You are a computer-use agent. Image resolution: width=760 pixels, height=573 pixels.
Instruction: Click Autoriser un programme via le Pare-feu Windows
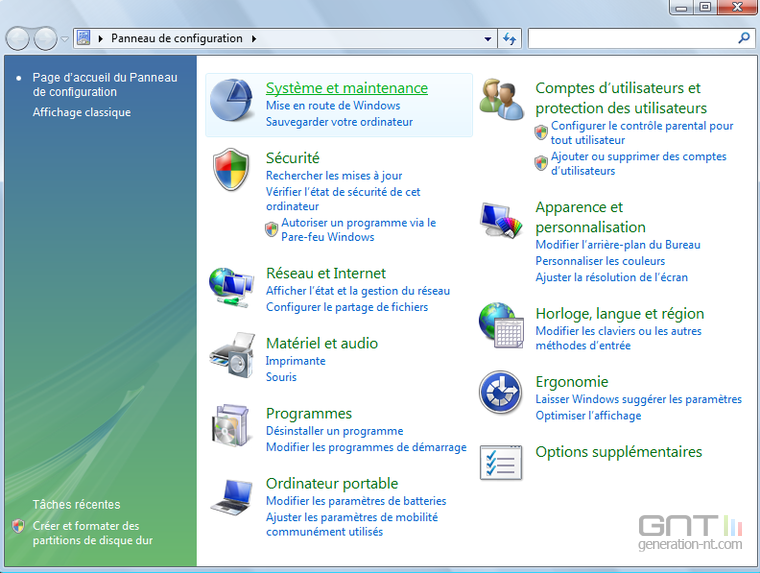pos(359,230)
